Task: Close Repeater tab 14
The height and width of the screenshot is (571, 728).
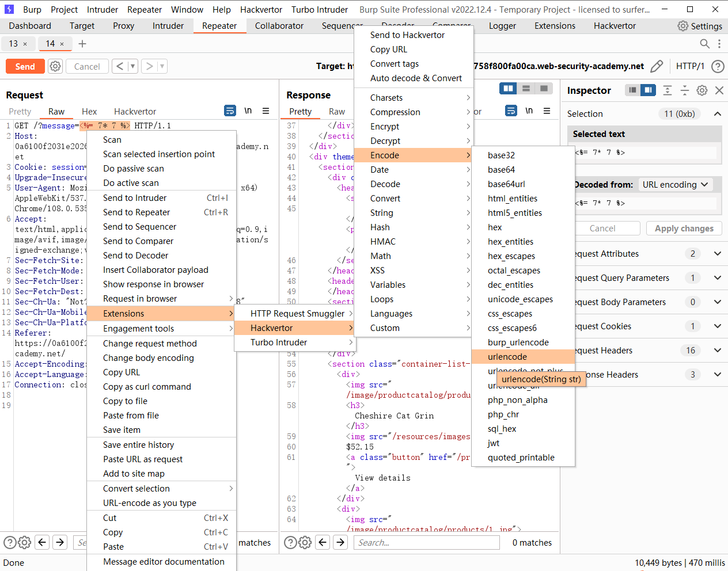Action: [62, 44]
